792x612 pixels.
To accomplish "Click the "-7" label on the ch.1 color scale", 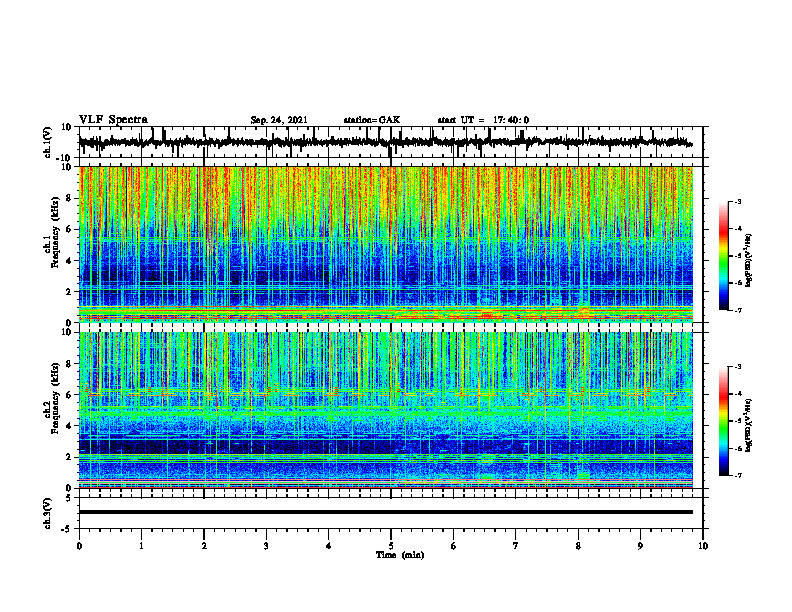I will pos(738,310).
